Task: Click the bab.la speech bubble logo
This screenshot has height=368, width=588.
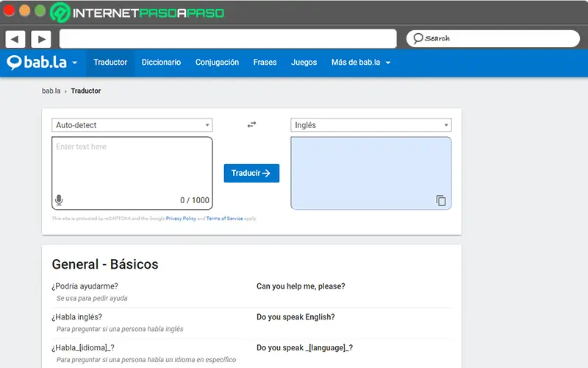Action: tap(14, 63)
